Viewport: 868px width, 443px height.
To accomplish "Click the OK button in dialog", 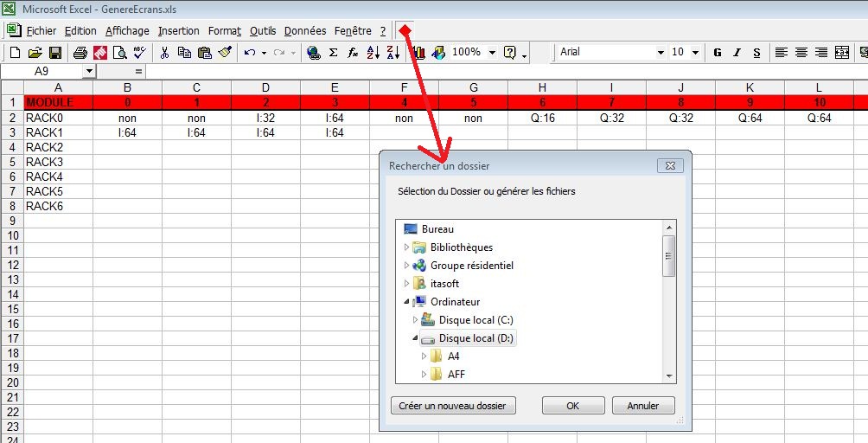I will tap(572, 405).
